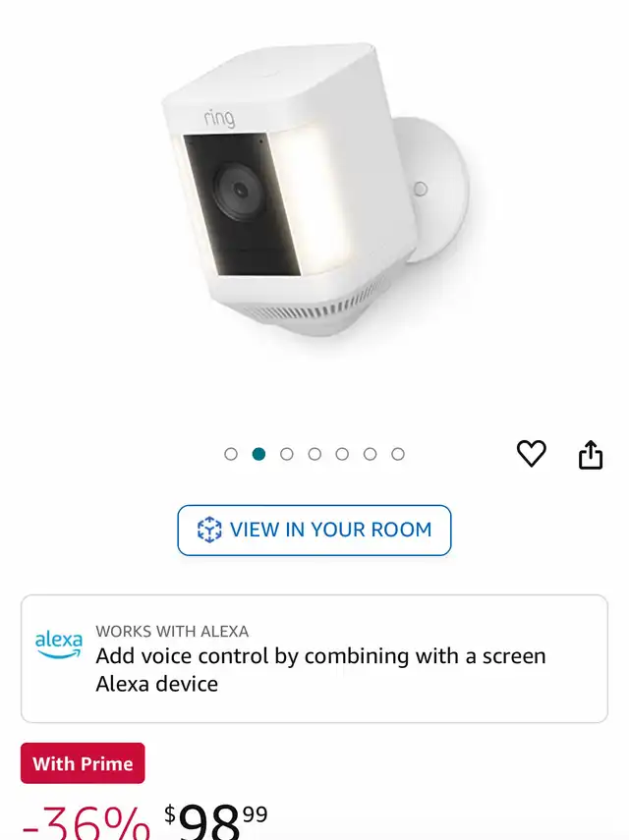The width and height of the screenshot is (629, 840).
Task: Tap the camera's wall mount in the photo
Action: pyautogui.click(x=434, y=191)
